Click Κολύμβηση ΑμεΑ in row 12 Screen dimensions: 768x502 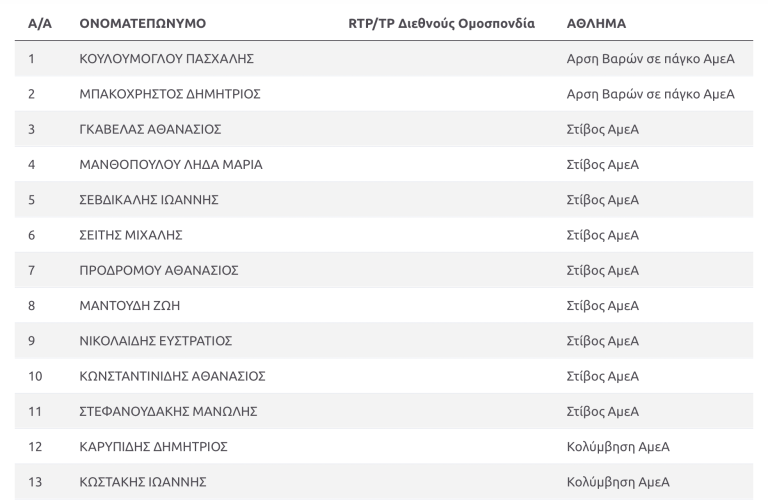[x=618, y=447]
